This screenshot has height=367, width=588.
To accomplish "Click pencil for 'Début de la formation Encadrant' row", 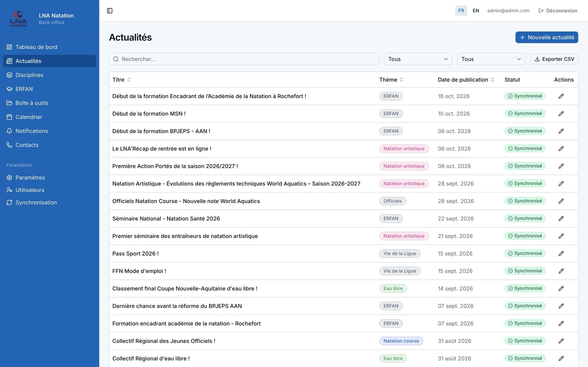I will pyautogui.click(x=561, y=96).
